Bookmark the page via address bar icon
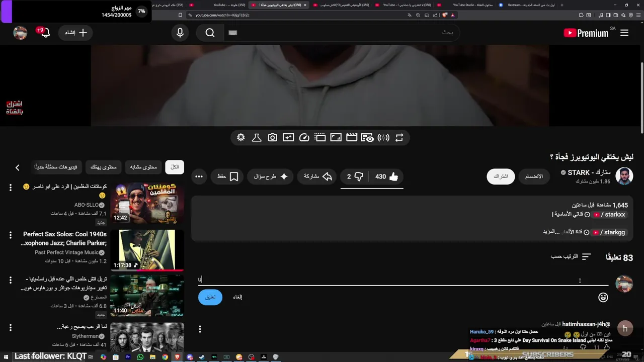The width and height of the screenshot is (644, 362). [180, 15]
